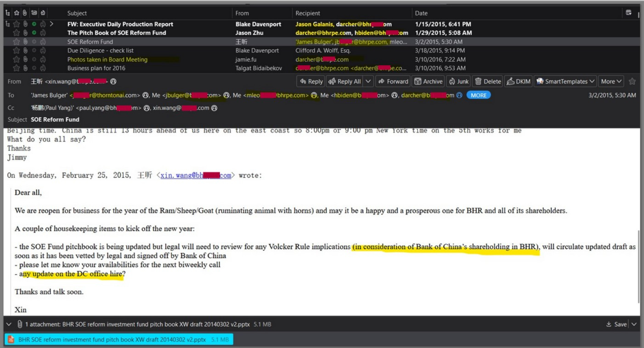Expand the thread for FW: Executive Daily Production Report

(51, 24)
